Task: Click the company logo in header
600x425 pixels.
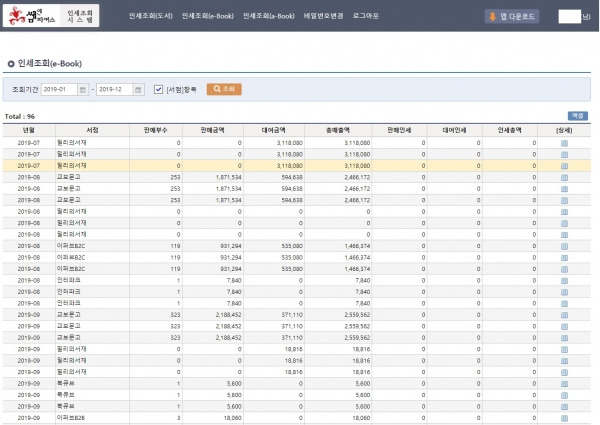Action: (51, 16)
